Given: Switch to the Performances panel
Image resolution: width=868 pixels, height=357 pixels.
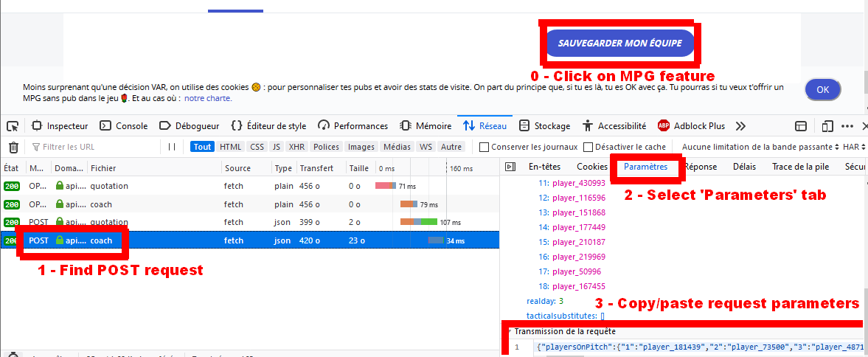Looking at the screenshot, I should (353, 126).
